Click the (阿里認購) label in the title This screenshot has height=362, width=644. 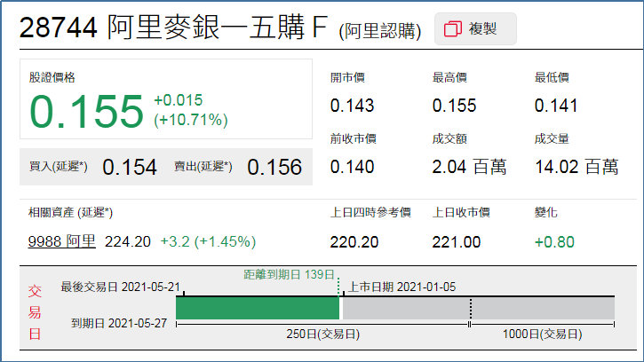point(380,31)
